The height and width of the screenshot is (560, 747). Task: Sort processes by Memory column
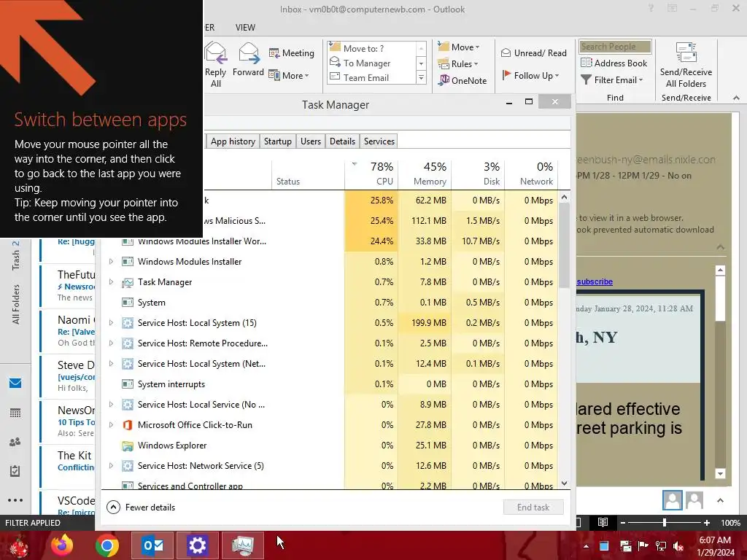tap(425, 174)
